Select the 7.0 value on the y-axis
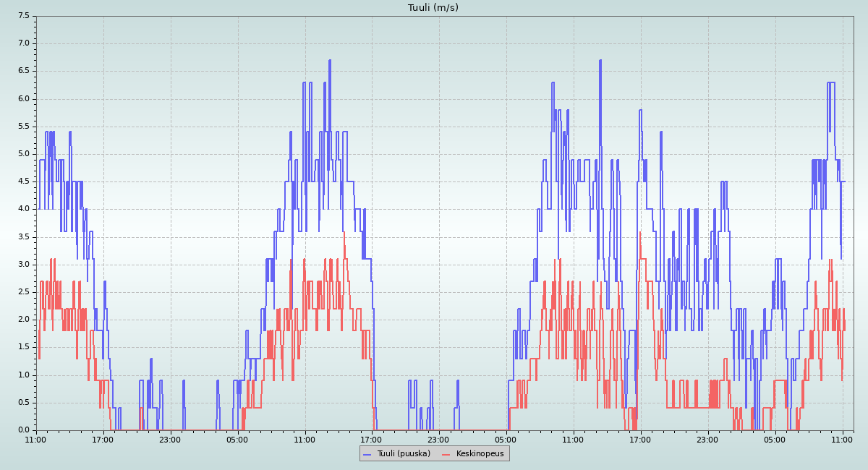868x470 pixels. coord(23,43)
